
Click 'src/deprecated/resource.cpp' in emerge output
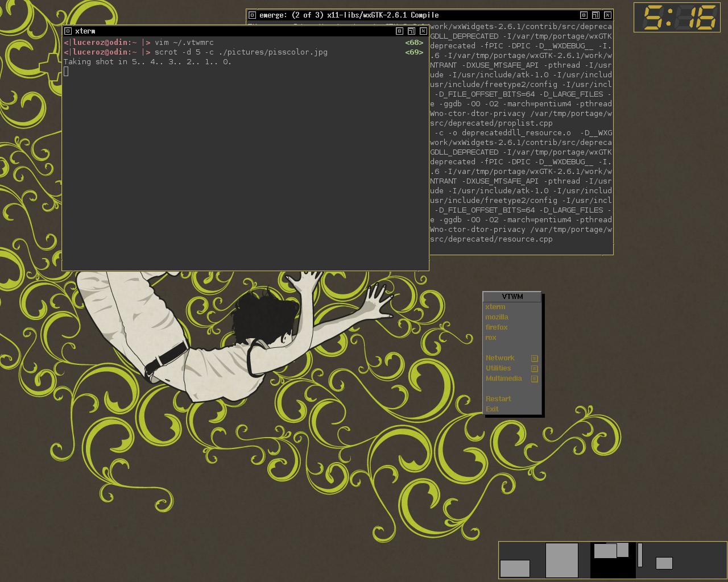pos(491,239)
